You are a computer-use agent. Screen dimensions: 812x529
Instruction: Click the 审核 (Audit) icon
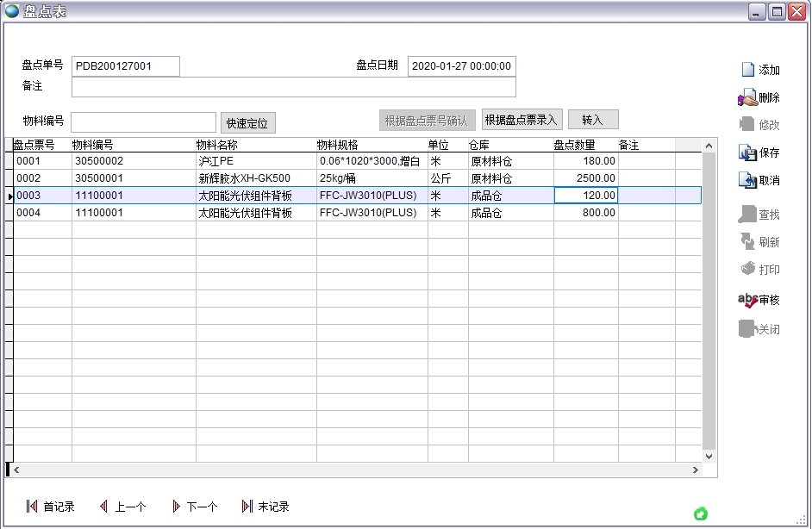click(747, 300)
